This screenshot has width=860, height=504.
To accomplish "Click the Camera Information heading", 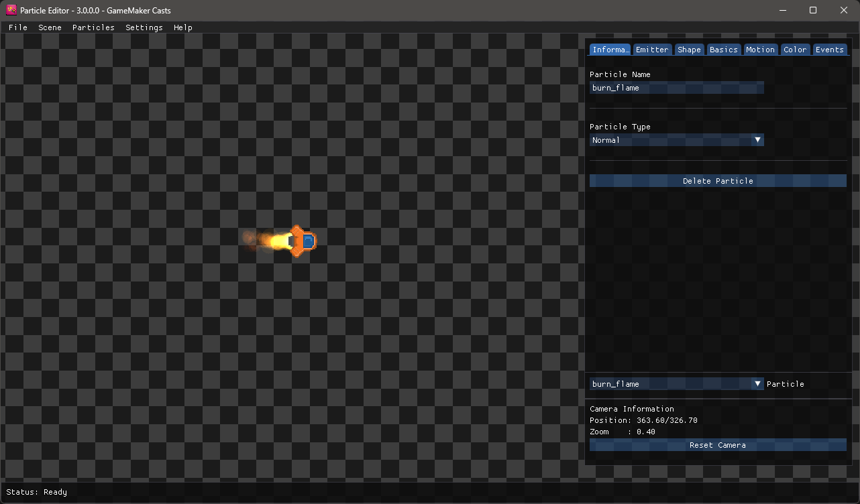I will [632, 409].
